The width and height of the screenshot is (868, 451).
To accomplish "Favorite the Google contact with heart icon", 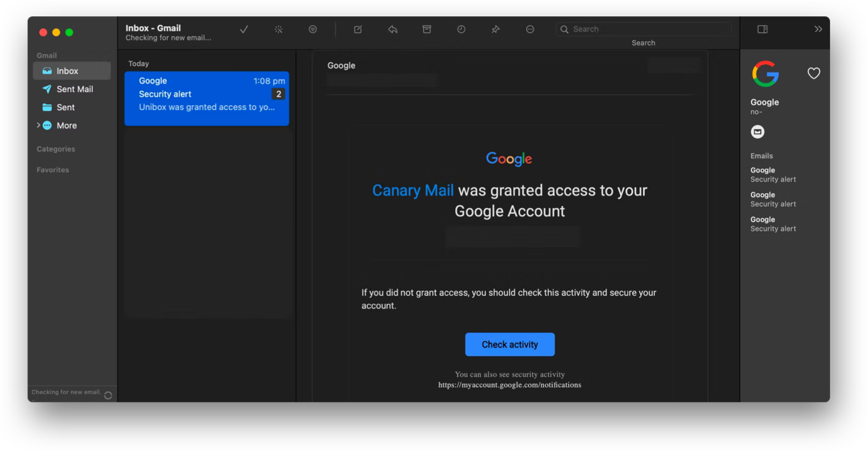I will click(813, 73).
